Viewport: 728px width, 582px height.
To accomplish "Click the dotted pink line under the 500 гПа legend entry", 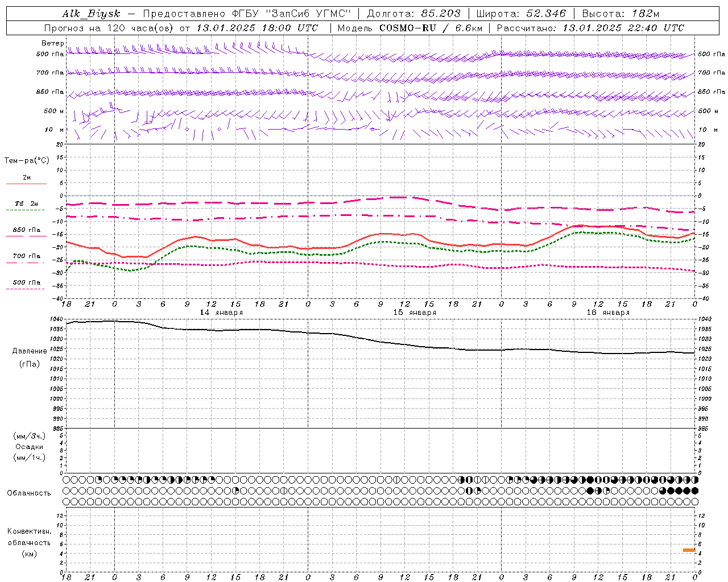I will coord(25,289).
